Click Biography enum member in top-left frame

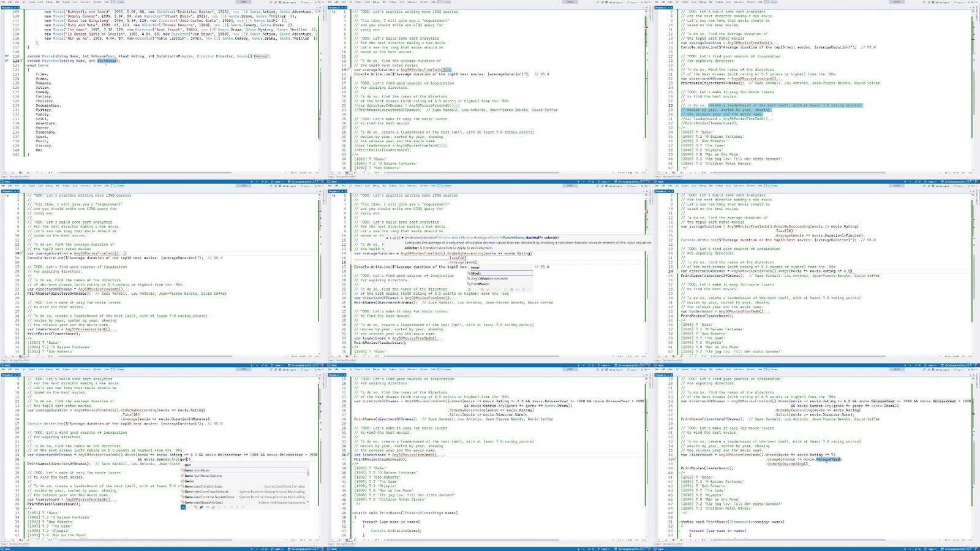tap(45, 132)
